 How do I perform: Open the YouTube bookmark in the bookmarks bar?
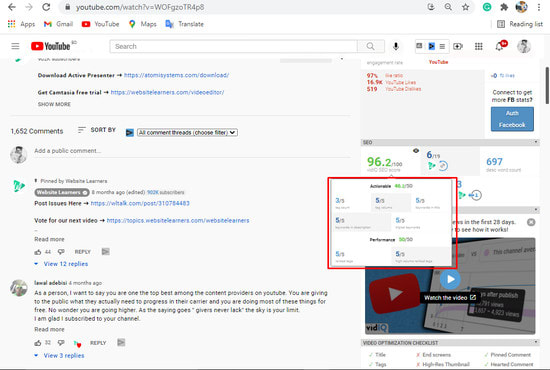(100, 24)
